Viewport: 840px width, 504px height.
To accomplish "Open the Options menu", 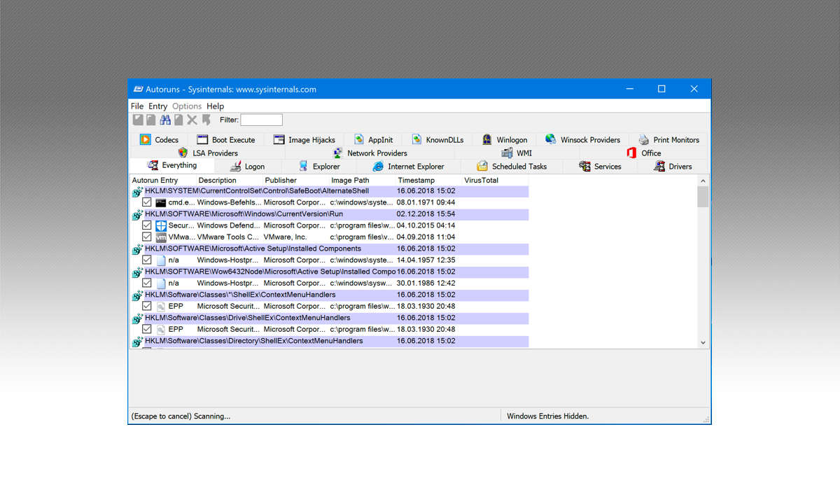I will pyautogui.click(x=187, y=106).
